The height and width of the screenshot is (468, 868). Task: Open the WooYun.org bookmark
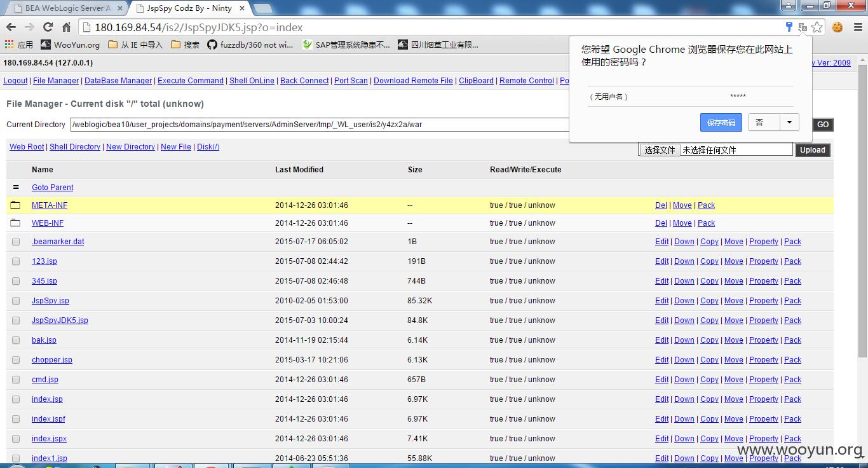(70, 45)
